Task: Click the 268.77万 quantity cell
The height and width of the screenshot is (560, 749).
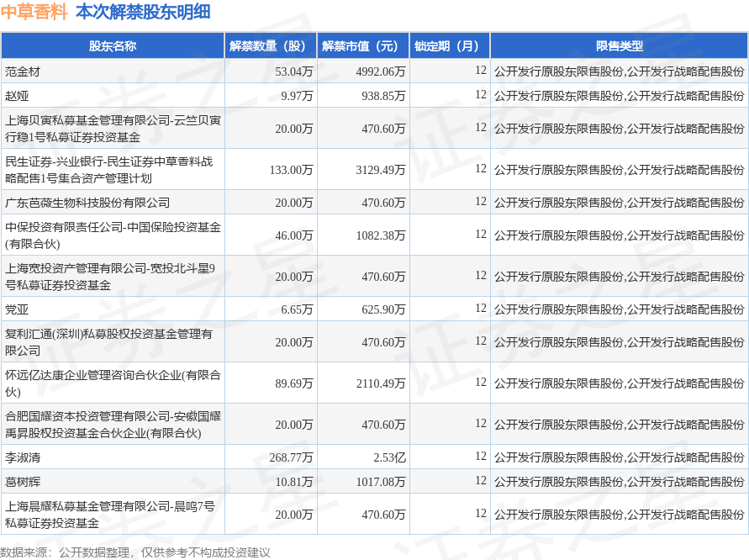Action: coord(291,457)
